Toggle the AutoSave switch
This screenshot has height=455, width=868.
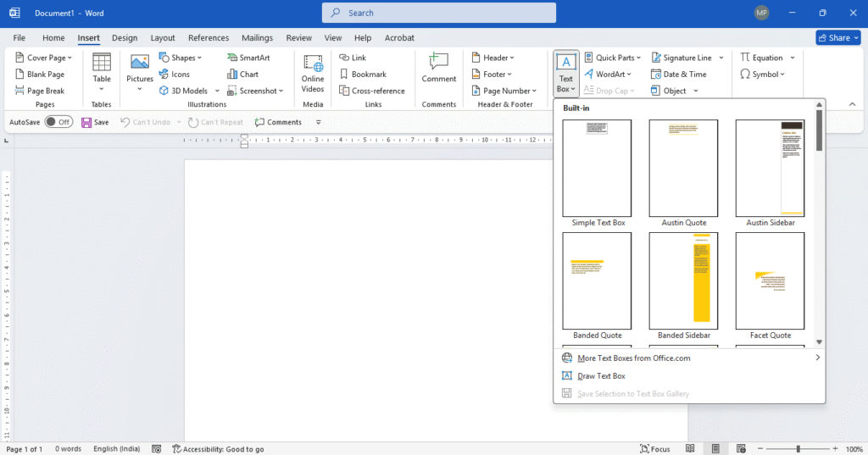pyautogui.click(x=58, y=122)
